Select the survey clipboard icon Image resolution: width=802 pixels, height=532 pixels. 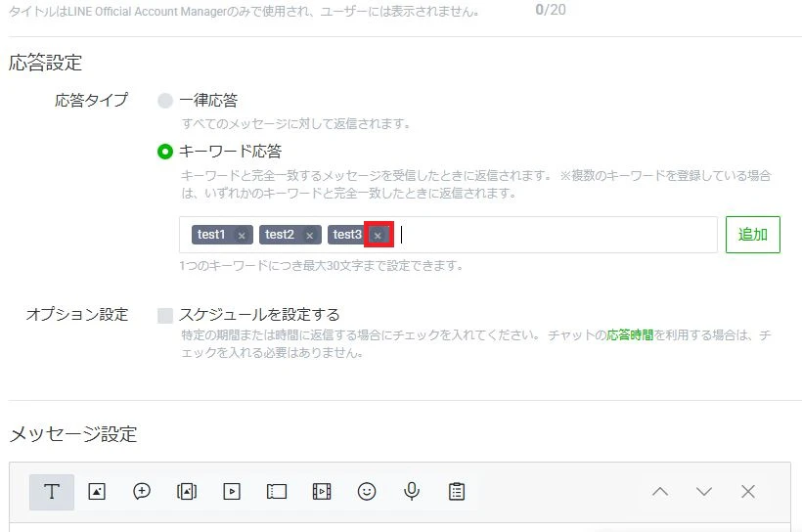[x=457, y=492]
